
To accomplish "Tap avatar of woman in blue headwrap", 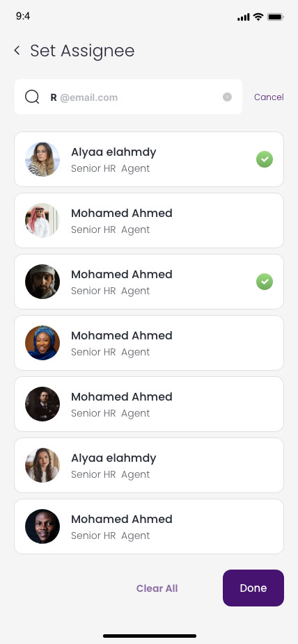I will click(42, 343).
